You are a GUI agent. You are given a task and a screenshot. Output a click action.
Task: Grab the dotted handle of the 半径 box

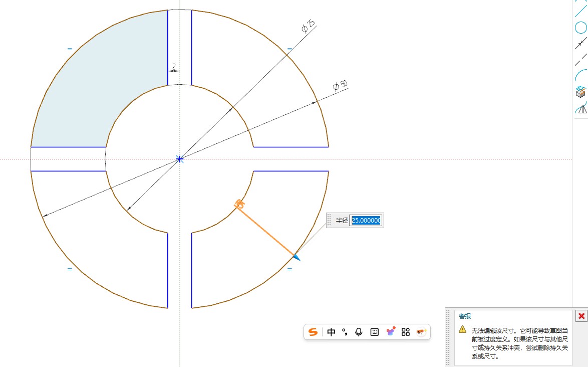(329, 220)
